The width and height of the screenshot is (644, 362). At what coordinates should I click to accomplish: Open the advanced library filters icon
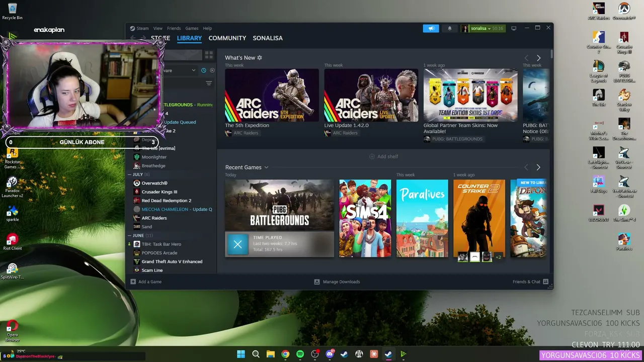point(209,83)
